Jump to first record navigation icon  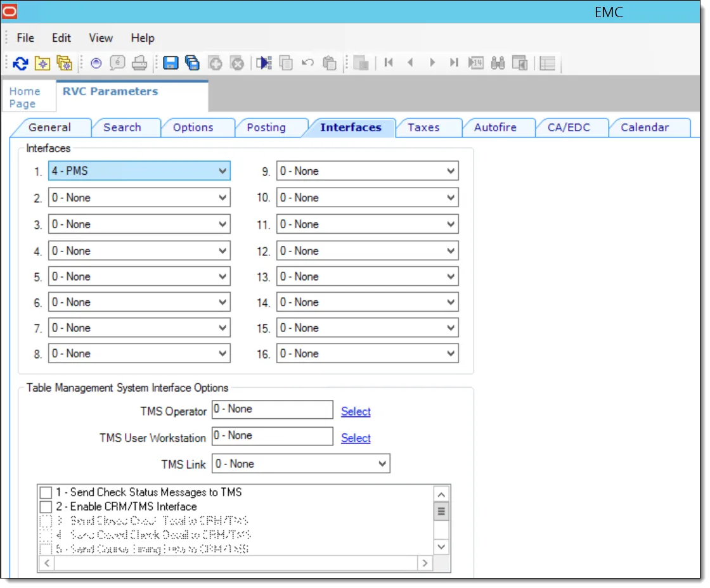click(x=389, y=63)
